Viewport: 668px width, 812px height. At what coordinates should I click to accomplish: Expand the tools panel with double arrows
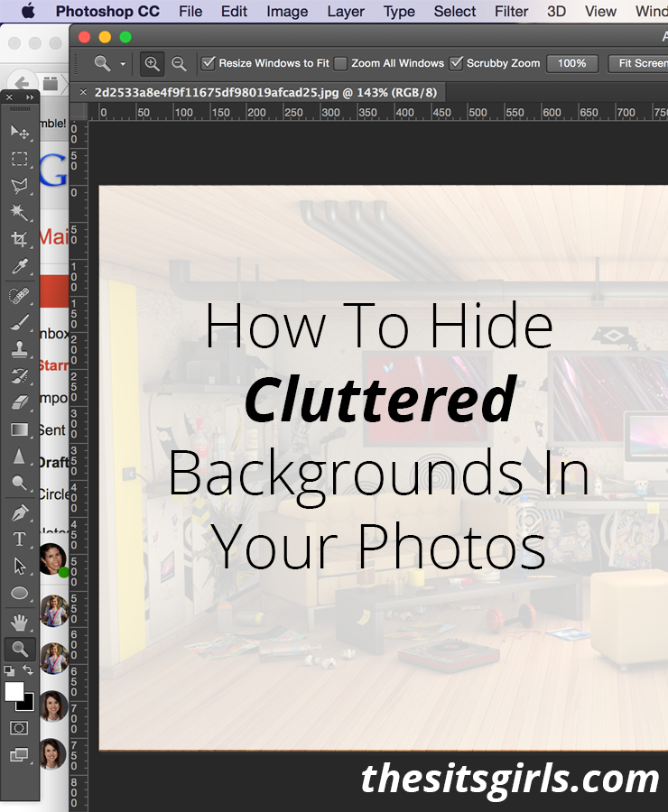30,97
